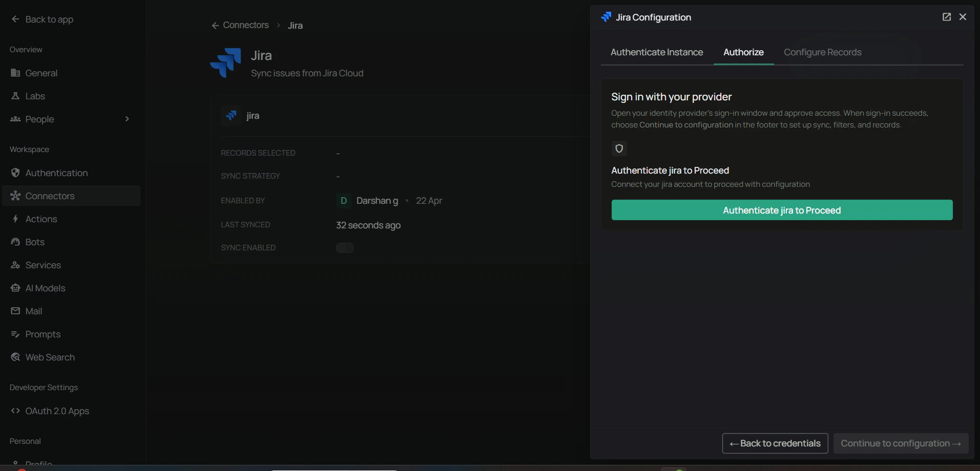Screen dimensions: 980x471
Task: Click the Web Search globe icon
Action: (15, 357)
